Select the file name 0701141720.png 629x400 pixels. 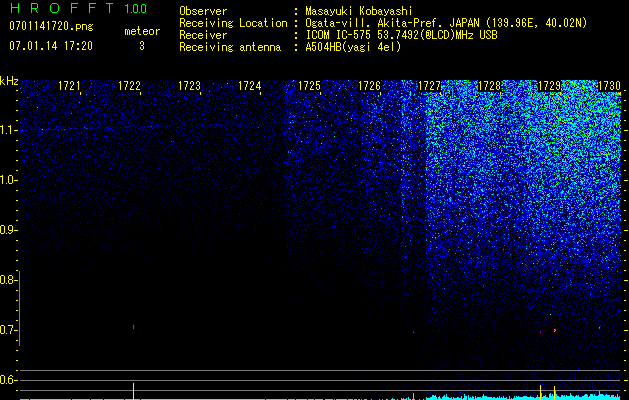point(51,26)
